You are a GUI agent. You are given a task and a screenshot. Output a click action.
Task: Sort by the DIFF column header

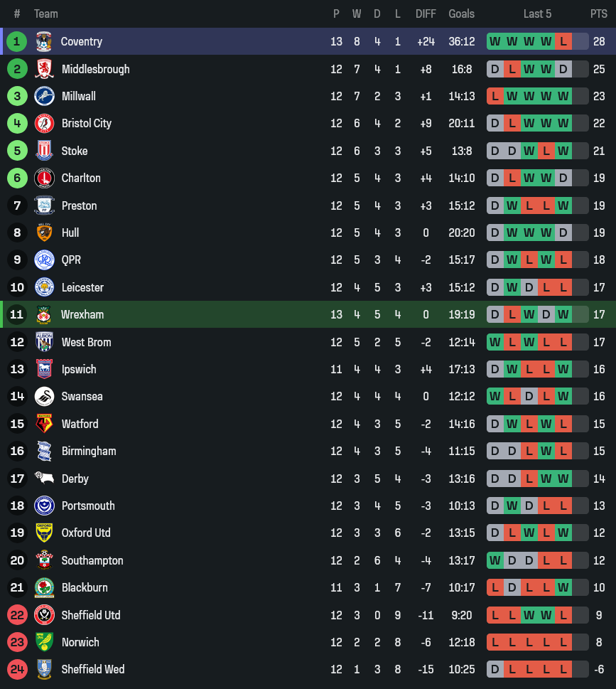coord(426,14)
